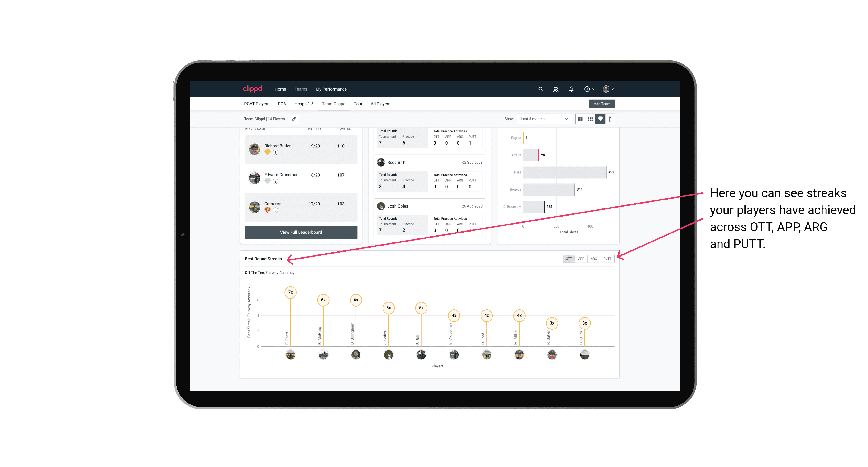Click the notifications bell icon in navbar
Image resolution: width=868 pixels, height=467 pixels.
pyautogui.click(x=570, y=89)
